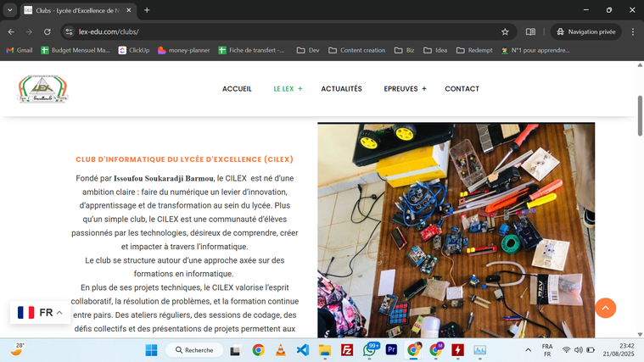Click the LEX school logo
Image resolution: width=644 pixels, height=362 pixels.
pyautogui.click(x=42, y=89)
